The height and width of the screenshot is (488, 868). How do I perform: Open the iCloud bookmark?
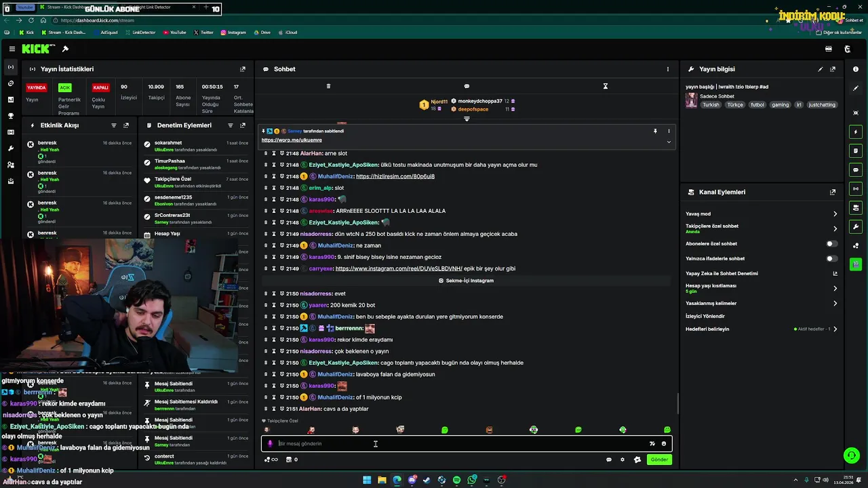287,33
